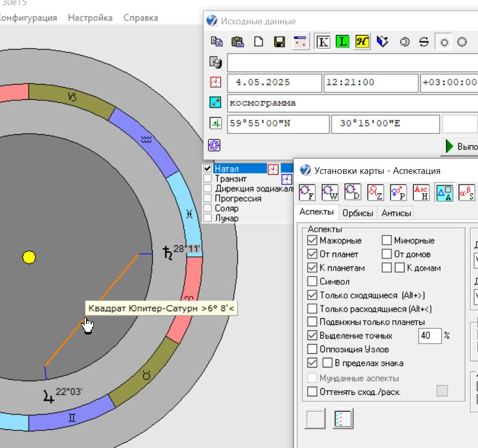Open the W chart settings icon
Image resolution: width=478 pixels, height=448 pixels.
pos(330,192)
